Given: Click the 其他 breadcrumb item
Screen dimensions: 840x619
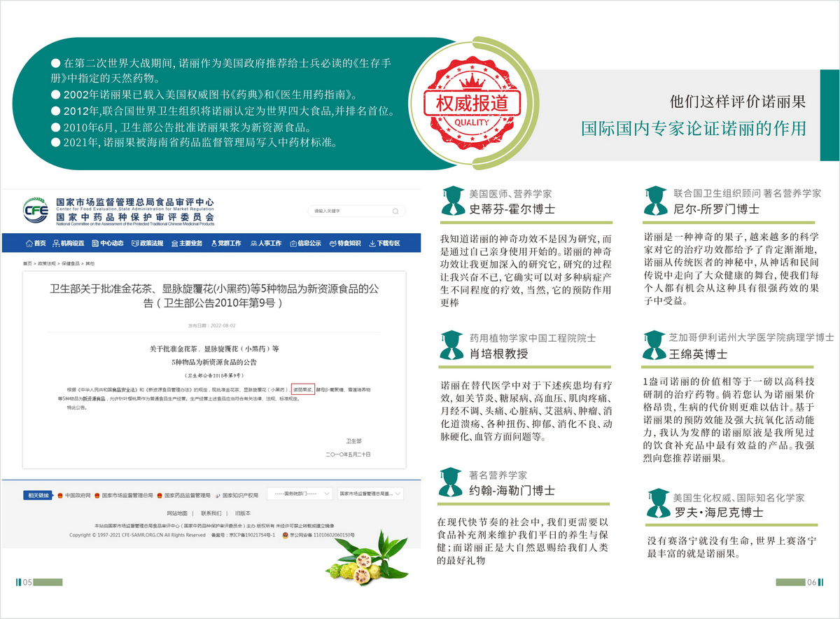Looking at the screenshot, I should (90, 263).
